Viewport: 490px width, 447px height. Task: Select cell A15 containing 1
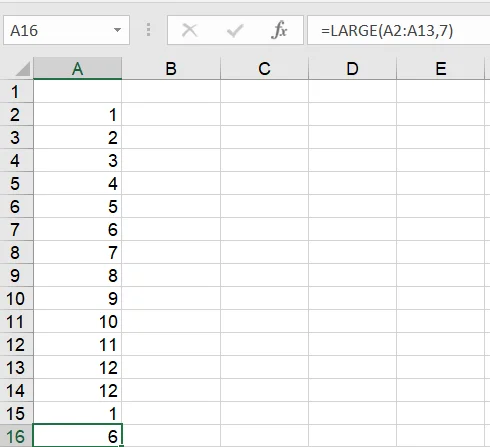pyautogui.click(x=78, y=413)
